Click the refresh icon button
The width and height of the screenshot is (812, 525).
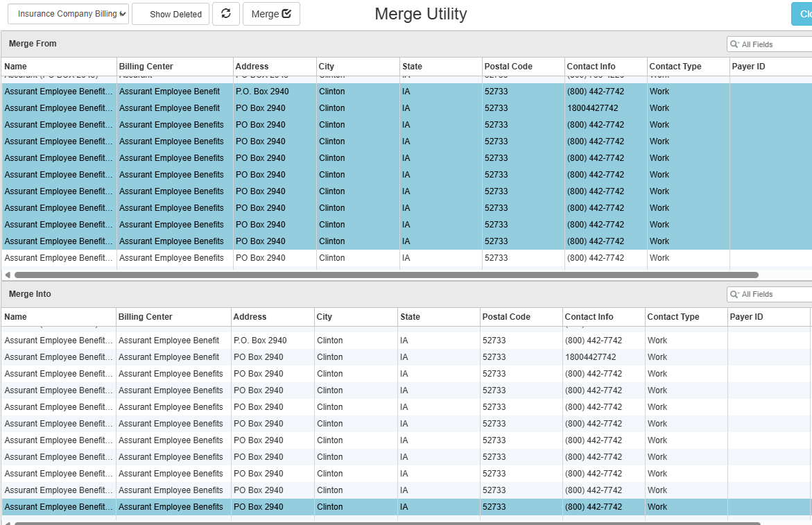(226, 14)
